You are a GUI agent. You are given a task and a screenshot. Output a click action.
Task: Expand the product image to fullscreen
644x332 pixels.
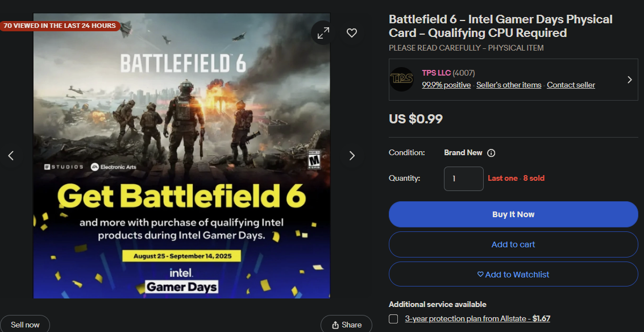pos(323,33)
